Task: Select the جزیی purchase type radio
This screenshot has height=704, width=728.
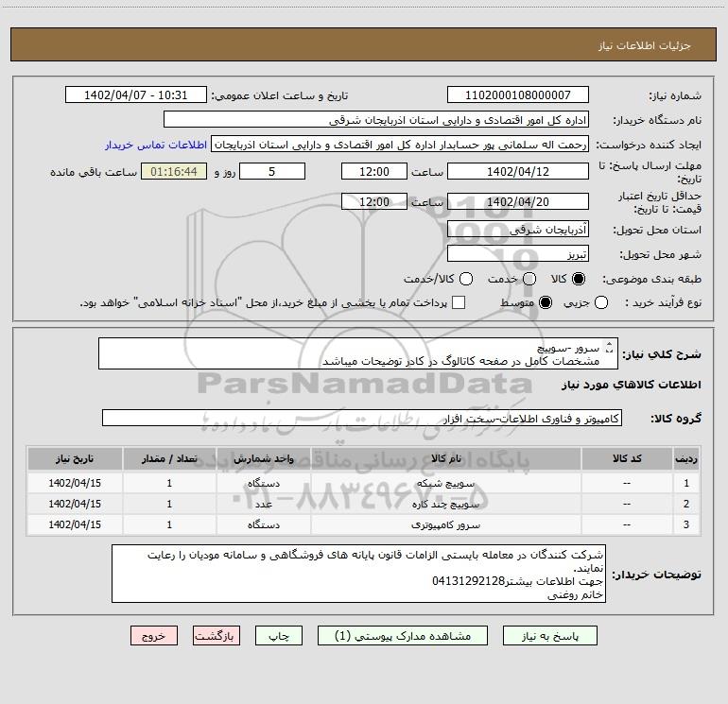Action: [601, 302]
